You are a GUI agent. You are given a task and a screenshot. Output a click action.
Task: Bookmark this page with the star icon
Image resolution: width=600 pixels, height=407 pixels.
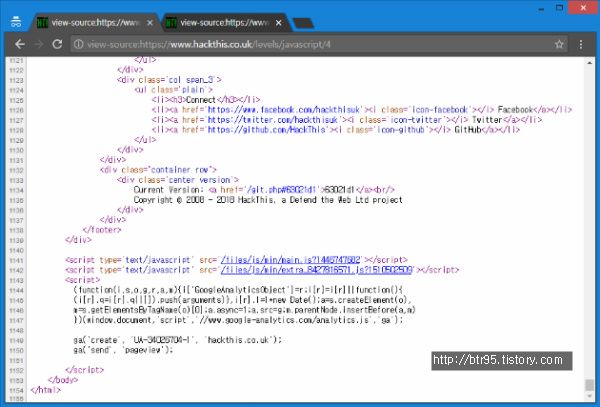559,44
